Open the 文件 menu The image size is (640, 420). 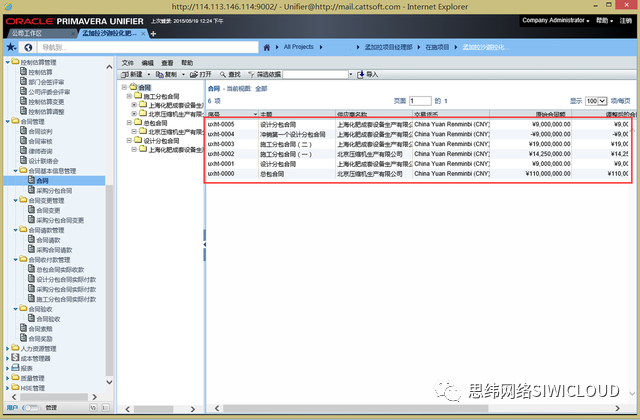click(x=127, y=63)
